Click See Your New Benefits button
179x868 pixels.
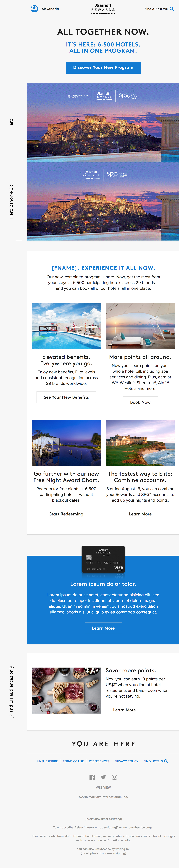tap(66, 397)
